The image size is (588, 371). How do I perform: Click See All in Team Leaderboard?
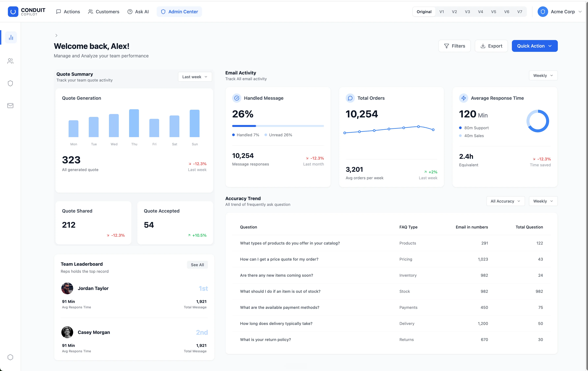pos(197,265)
